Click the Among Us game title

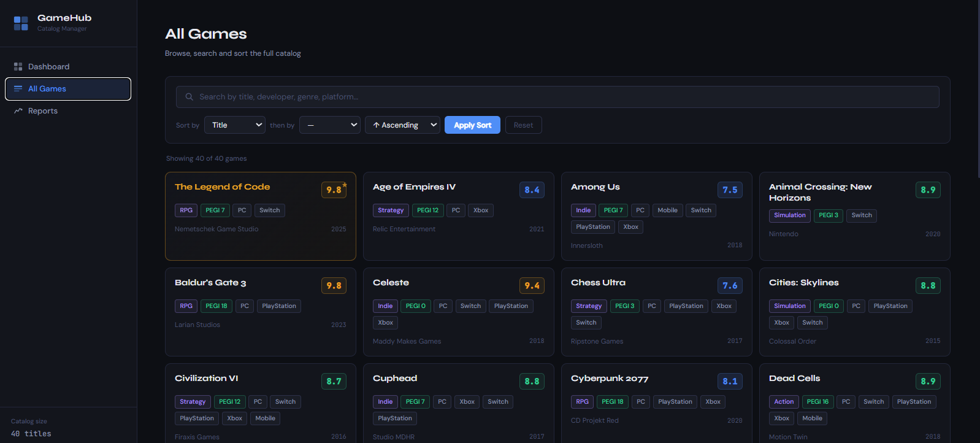[x=595, y=187]
